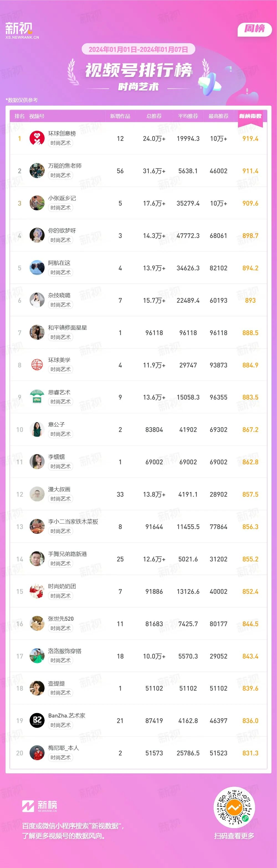Click the 周榜 weekly ranking badge
This screenshot has width=277, height=868.
tap(255, 29)
